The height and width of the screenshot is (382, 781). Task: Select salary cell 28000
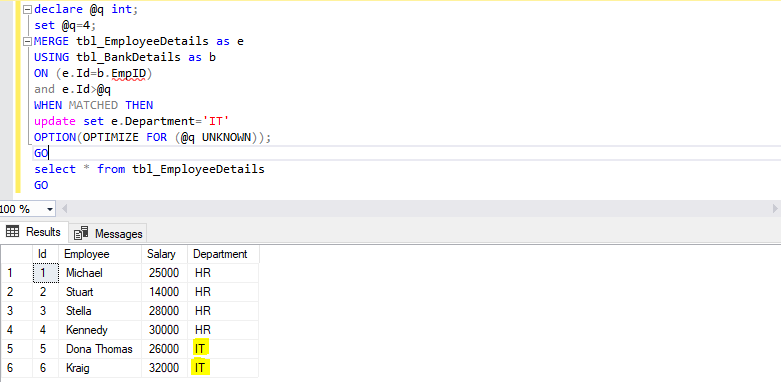pos(164,311)
